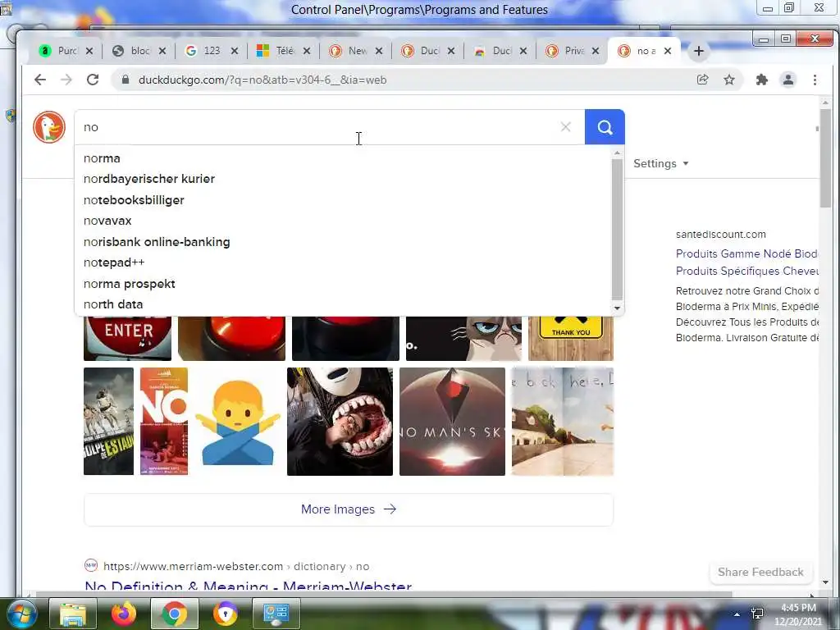This screenshot has width=840, height=630.
Task: Click the Chrome taskbar icon
Action: point(174,614)
